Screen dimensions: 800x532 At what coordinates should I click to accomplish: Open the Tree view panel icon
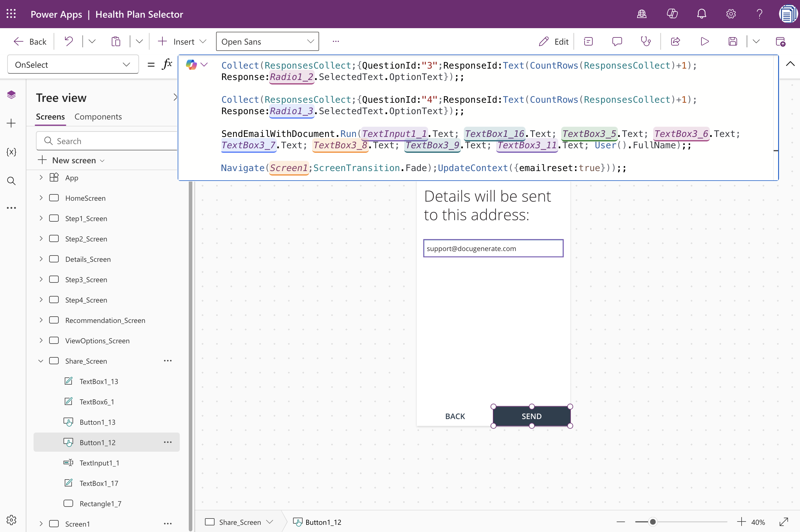point(11,95)
